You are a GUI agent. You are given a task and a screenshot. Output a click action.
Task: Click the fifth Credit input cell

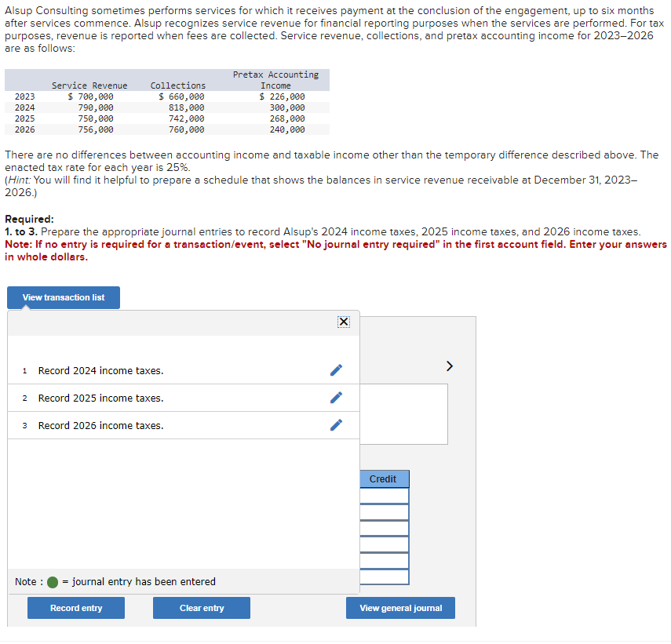point(385,561)
